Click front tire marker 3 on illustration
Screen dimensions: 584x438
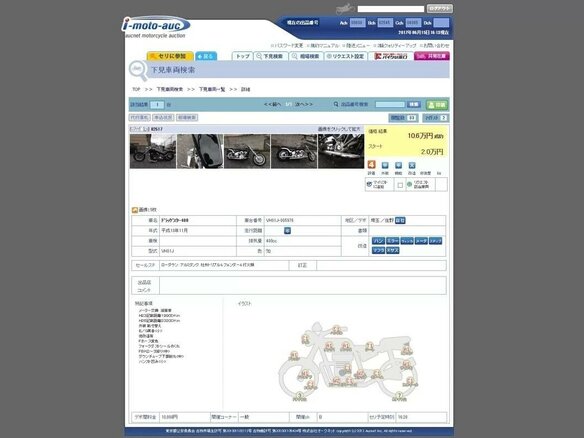(x=299, y=397)
